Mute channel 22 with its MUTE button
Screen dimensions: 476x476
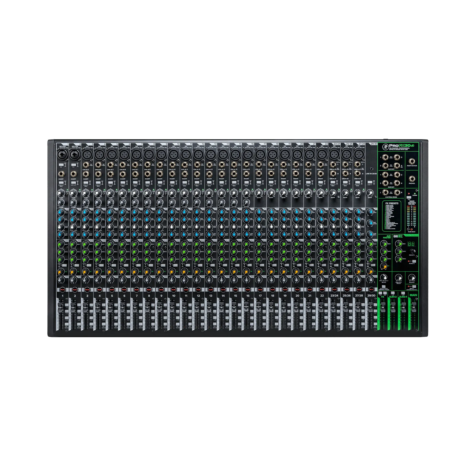[322, 290]
